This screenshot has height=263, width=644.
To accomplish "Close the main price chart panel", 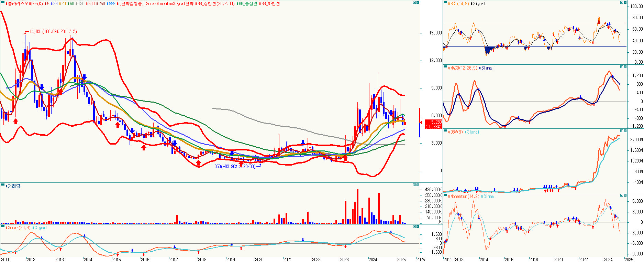I will tap(418, 2).
